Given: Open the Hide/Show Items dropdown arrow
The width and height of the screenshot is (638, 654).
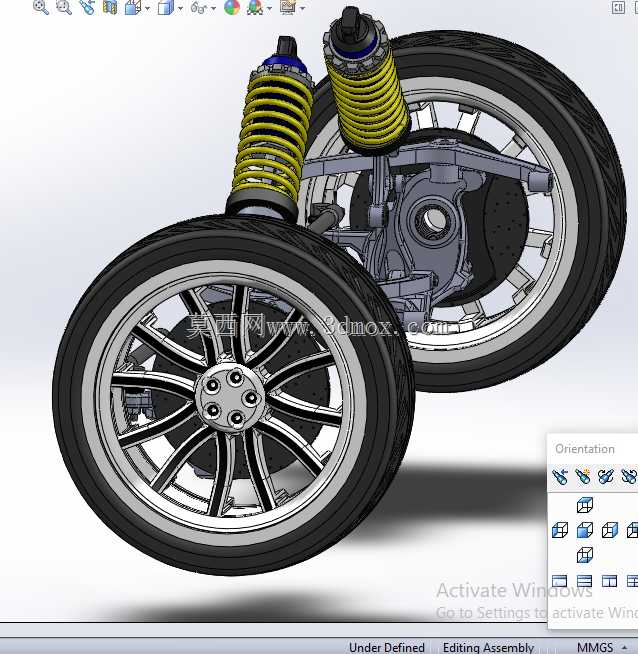Looking at the screenshot, I should click(x=214, y=8).
